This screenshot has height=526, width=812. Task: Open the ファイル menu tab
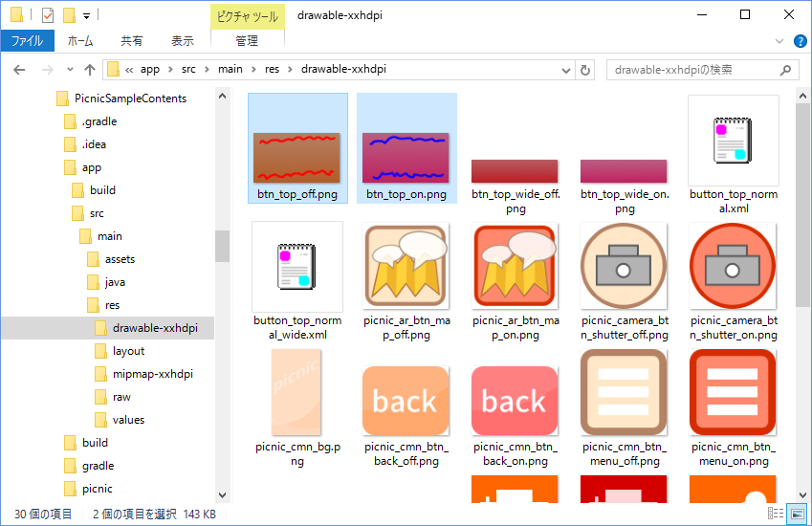(28, 41)
